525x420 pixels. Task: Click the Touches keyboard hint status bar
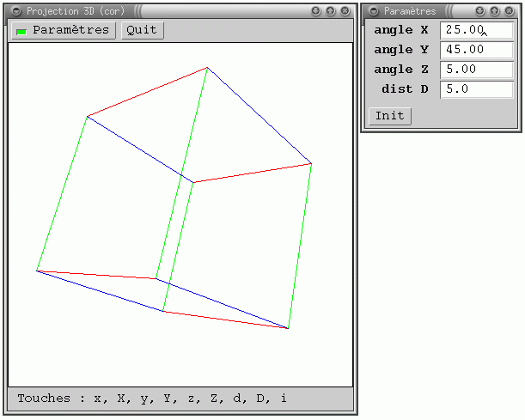180,399
